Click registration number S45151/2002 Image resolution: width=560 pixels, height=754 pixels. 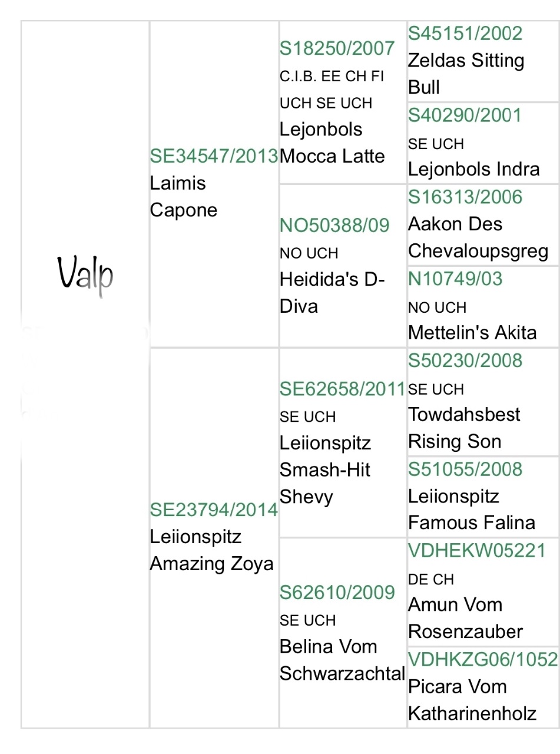[465, 33]
